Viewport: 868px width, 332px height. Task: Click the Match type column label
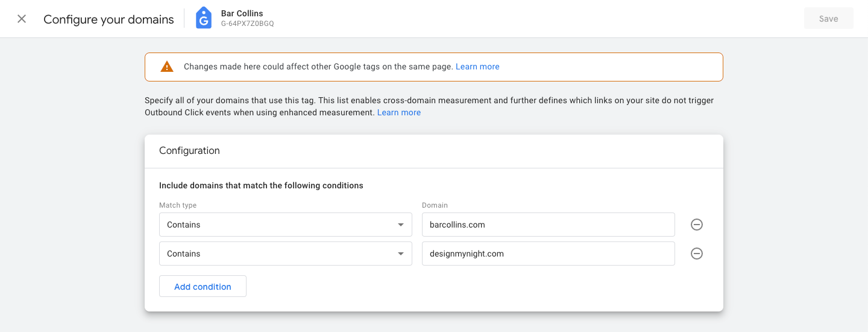point(178,205)
